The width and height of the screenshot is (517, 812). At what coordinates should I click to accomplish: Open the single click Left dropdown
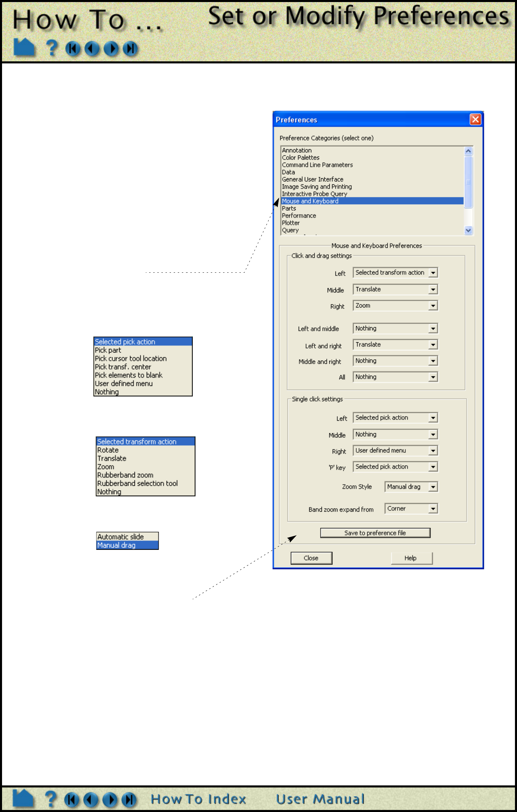coord(395,418)
